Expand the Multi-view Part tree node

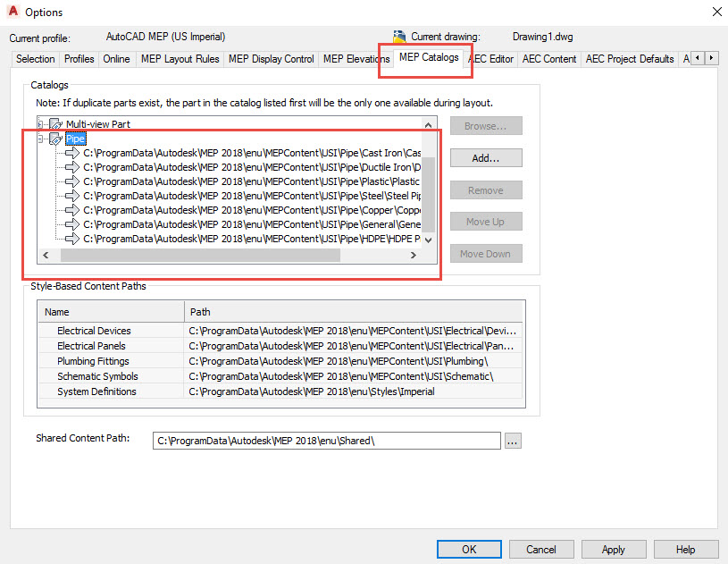coord(41,124)
